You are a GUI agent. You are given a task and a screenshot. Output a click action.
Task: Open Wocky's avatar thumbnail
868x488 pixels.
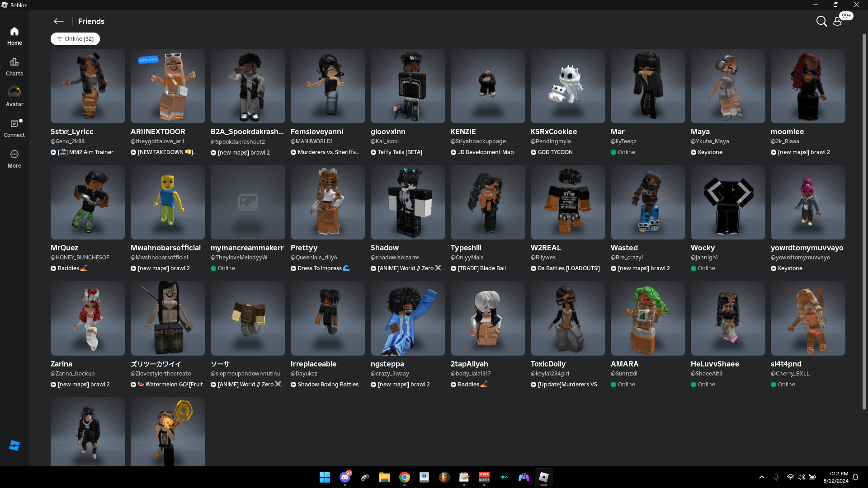(727, 202)
